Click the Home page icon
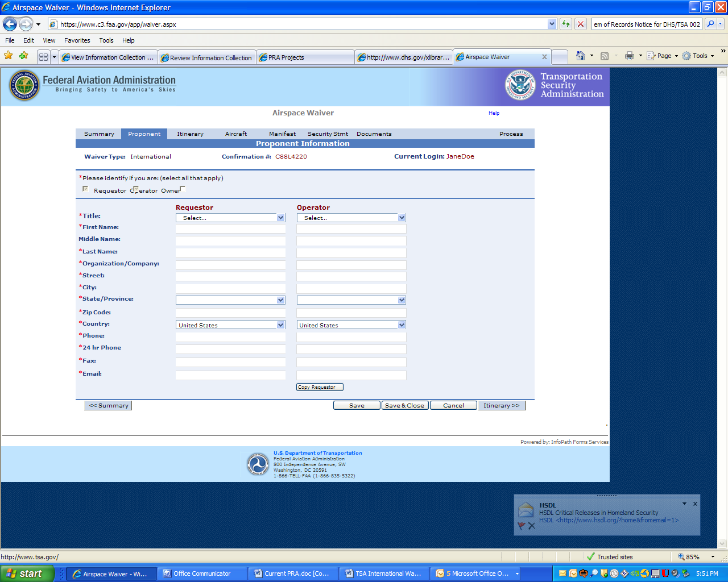This screenshot has width=728, height=582. point(580,56)
